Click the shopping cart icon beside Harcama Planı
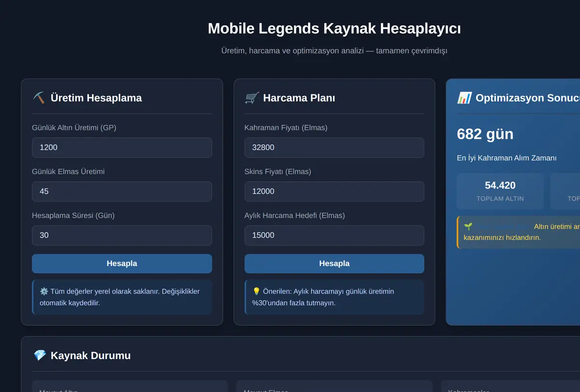This screenshot has height=392, width=580. coord(251,98)
